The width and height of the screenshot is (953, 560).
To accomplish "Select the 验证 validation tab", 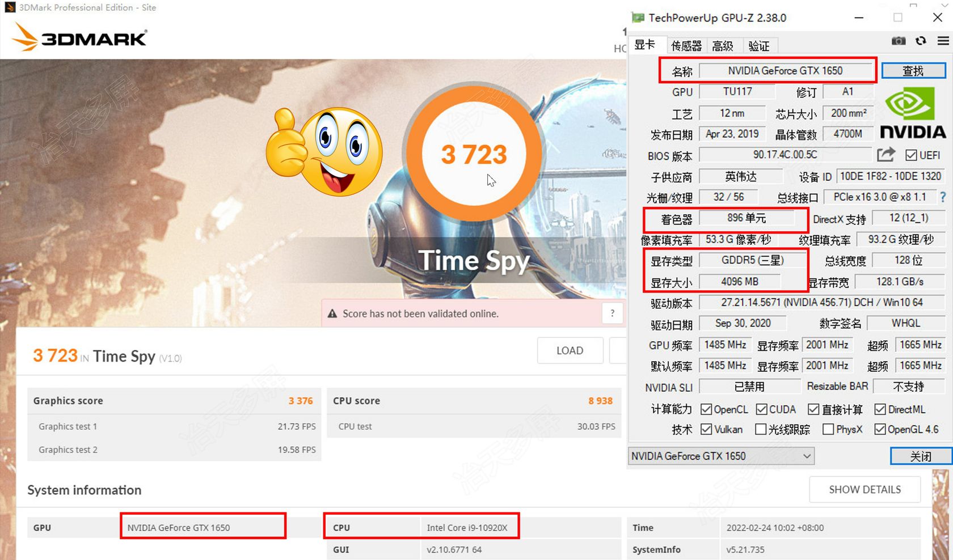I will pos(758,46).
